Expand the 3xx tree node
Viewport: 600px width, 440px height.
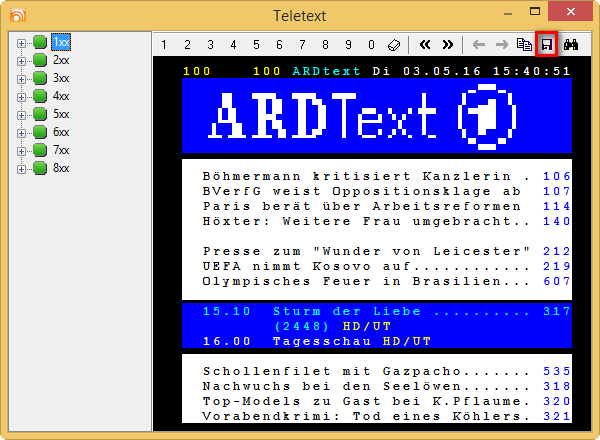21,79
